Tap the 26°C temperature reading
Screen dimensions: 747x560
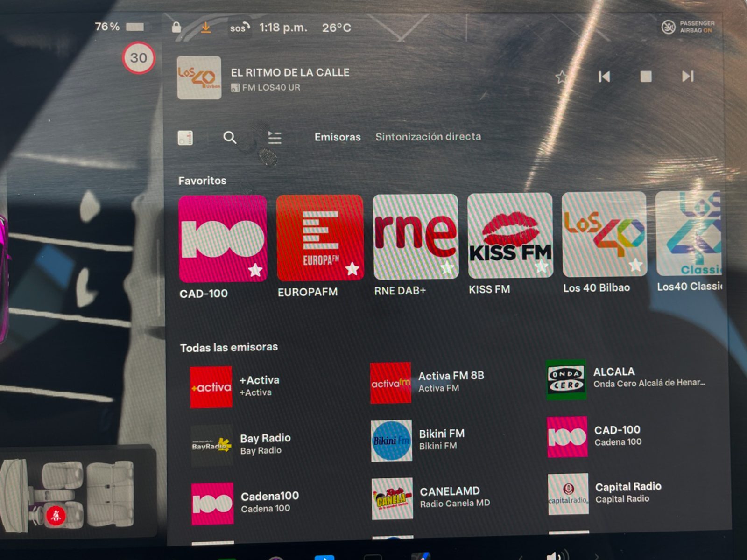(x=337, y=28)
